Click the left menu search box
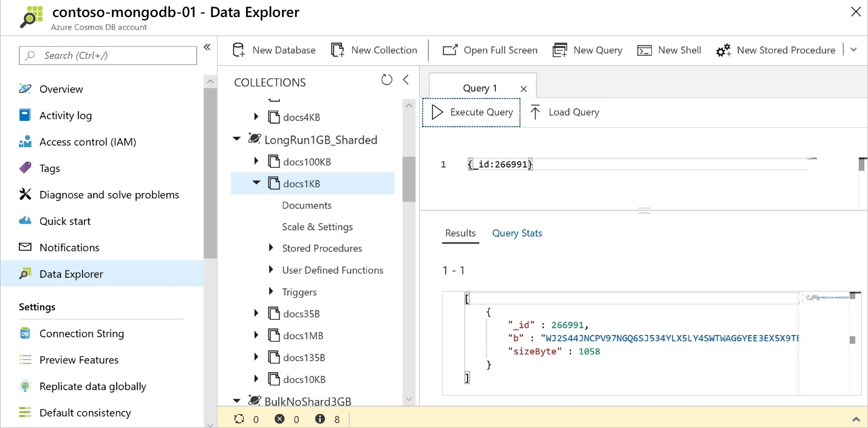 coord(108,55)
